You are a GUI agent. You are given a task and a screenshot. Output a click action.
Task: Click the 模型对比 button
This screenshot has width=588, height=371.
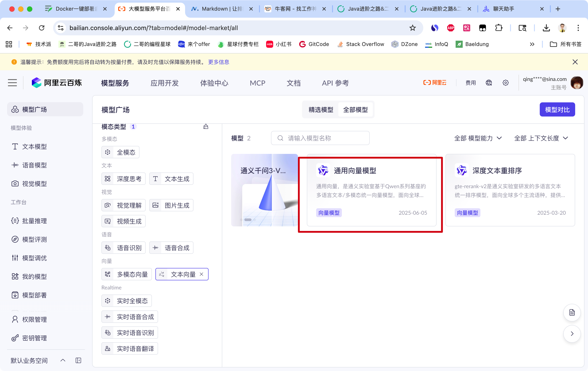(557, 110)
